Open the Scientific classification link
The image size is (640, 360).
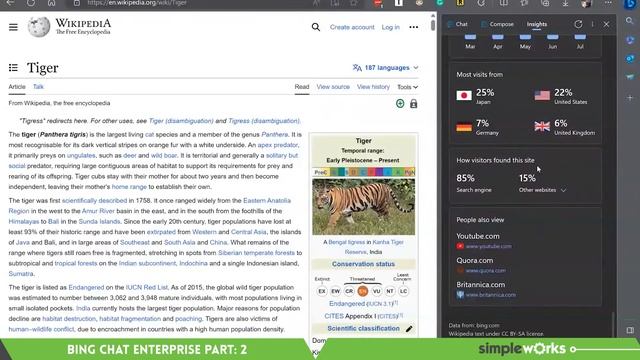(363, 329)
